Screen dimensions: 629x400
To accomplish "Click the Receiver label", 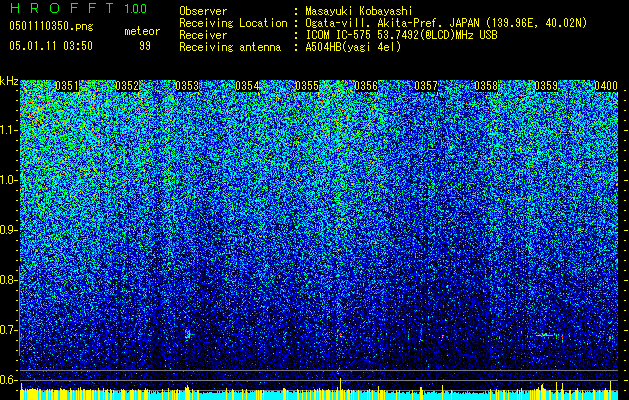I will tap(203, 35).
